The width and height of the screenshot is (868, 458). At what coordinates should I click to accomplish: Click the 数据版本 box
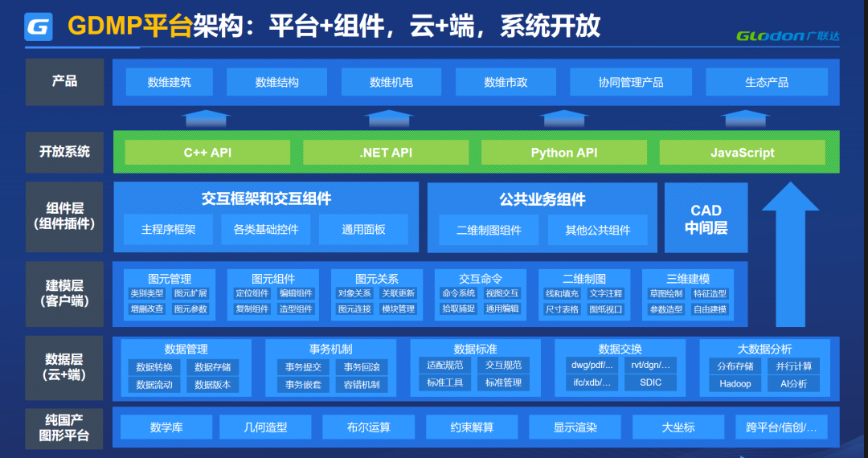[x=212, y=384]
